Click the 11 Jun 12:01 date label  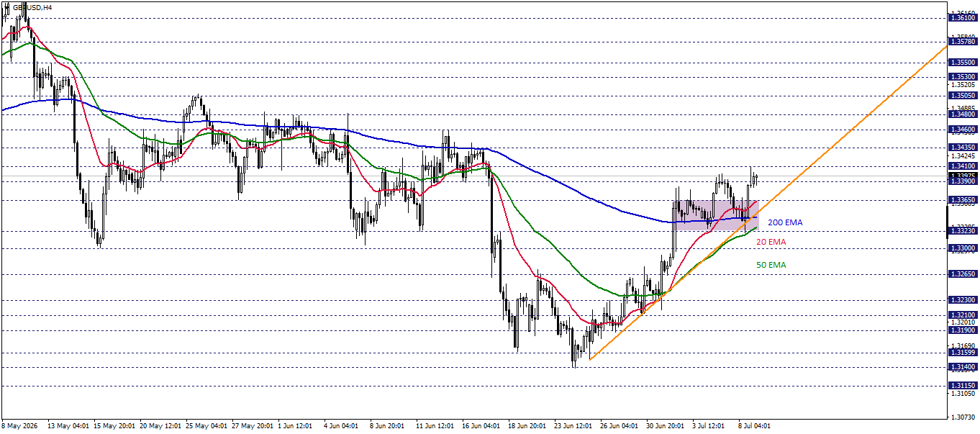tap(437, 426)
